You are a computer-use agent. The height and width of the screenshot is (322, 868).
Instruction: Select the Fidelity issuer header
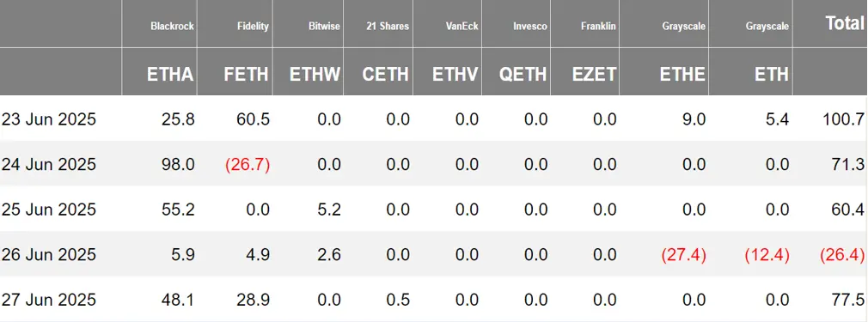tap(251, 26)
